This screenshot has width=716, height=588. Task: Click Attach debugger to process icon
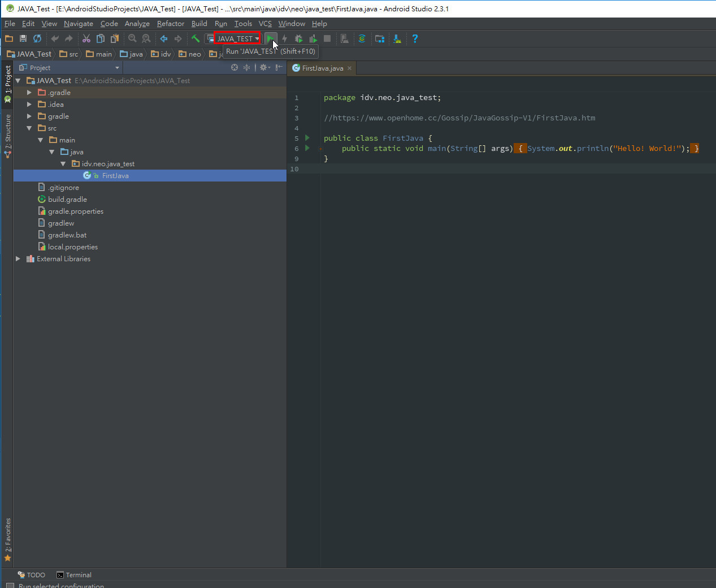tap(345, 38)
